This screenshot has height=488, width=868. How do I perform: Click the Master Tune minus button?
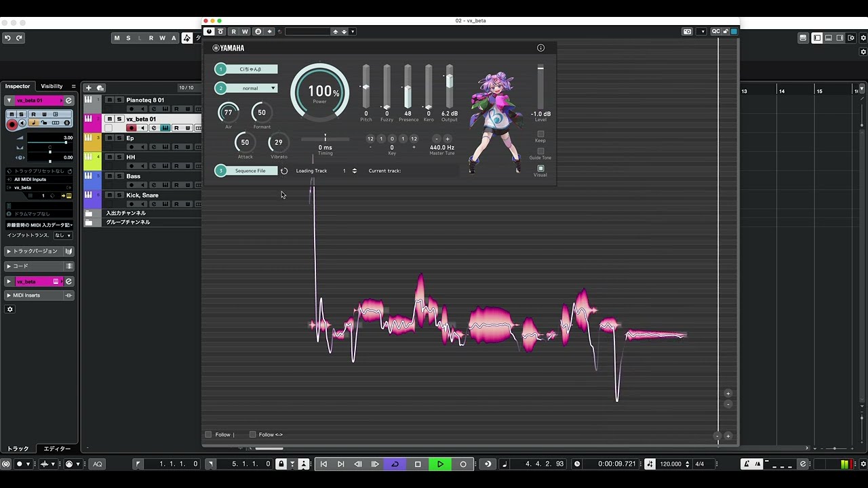point(436,139)
